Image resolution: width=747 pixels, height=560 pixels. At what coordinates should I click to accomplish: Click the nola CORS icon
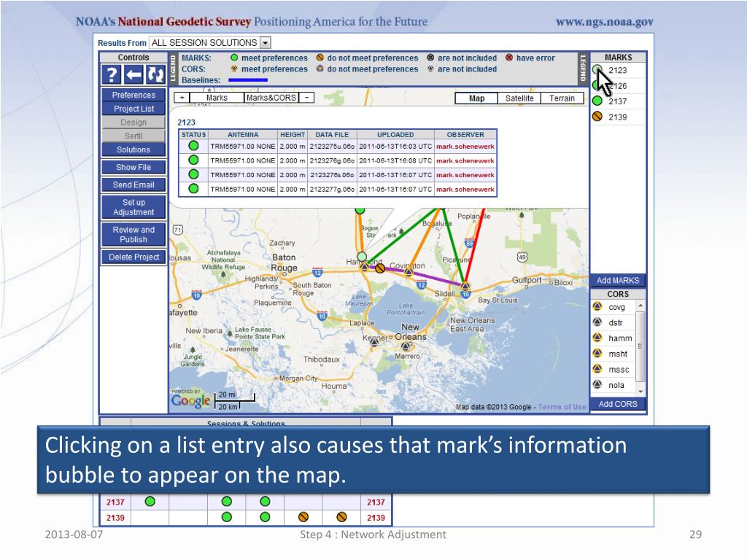(x=597, y=385)
